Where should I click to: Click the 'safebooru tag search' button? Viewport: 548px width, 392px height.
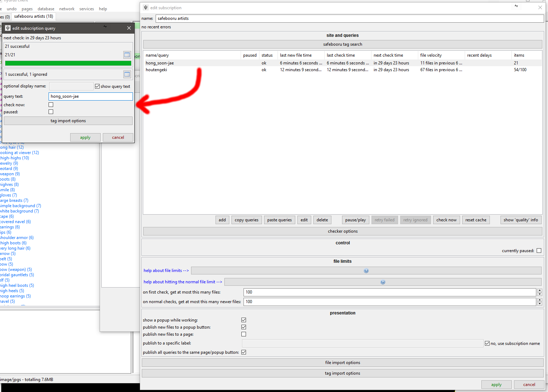pyautogui.click(x=343, y=44)
